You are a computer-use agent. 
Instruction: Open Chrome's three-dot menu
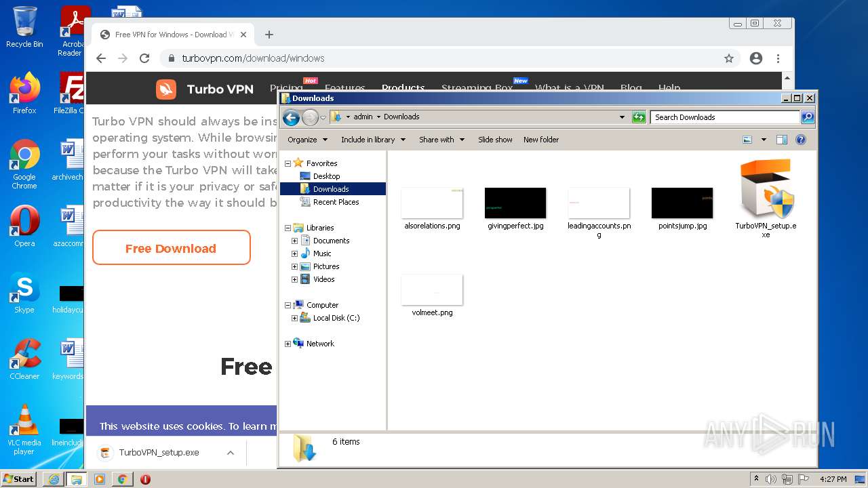(x=778, y=58)
